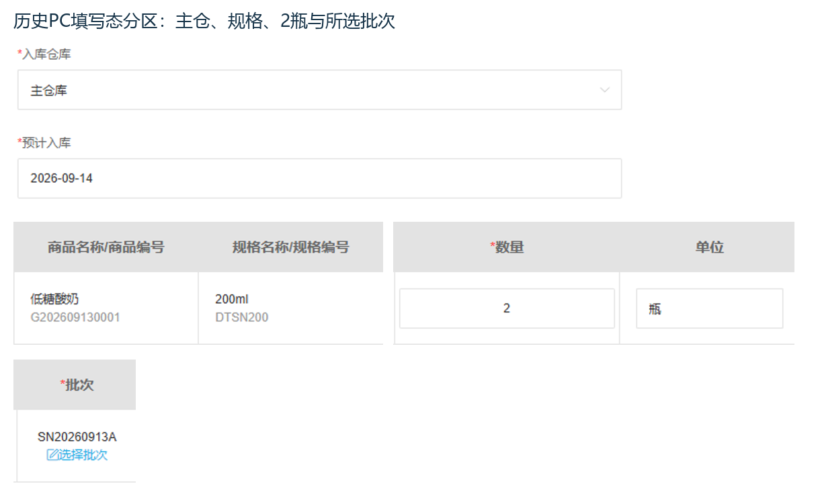
Task: Click the batch number SN20260913A
Action: point(77,437)
